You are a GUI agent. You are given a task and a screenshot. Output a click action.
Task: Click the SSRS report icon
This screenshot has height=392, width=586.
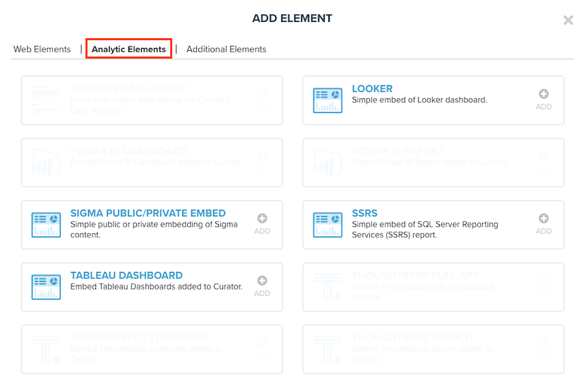pos(328,225)
